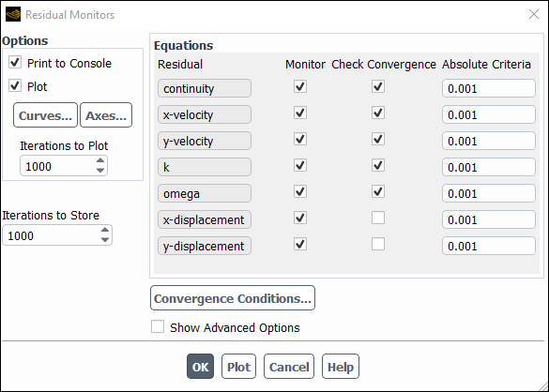
Task: Click the Plot button at bottom
Action: 238,367
